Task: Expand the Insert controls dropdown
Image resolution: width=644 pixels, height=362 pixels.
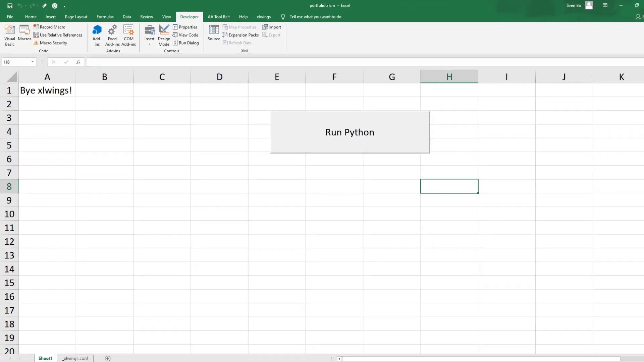Action: (x=149, y=44)
